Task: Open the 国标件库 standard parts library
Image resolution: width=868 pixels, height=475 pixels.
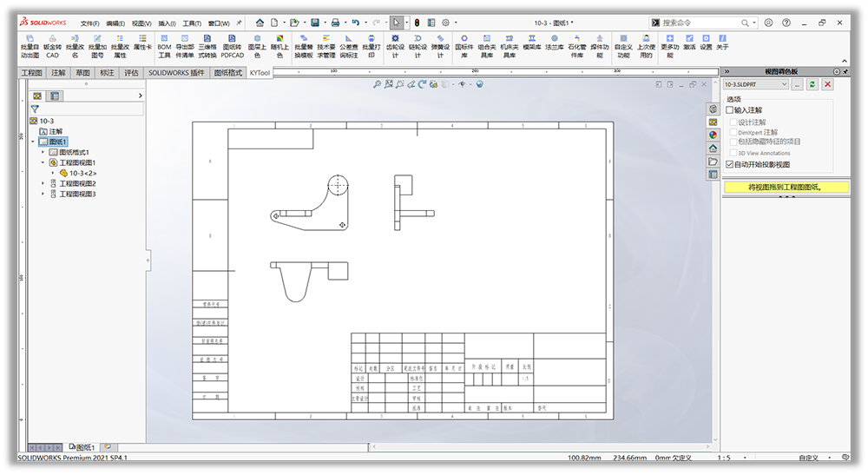Action: click(464, 46)
